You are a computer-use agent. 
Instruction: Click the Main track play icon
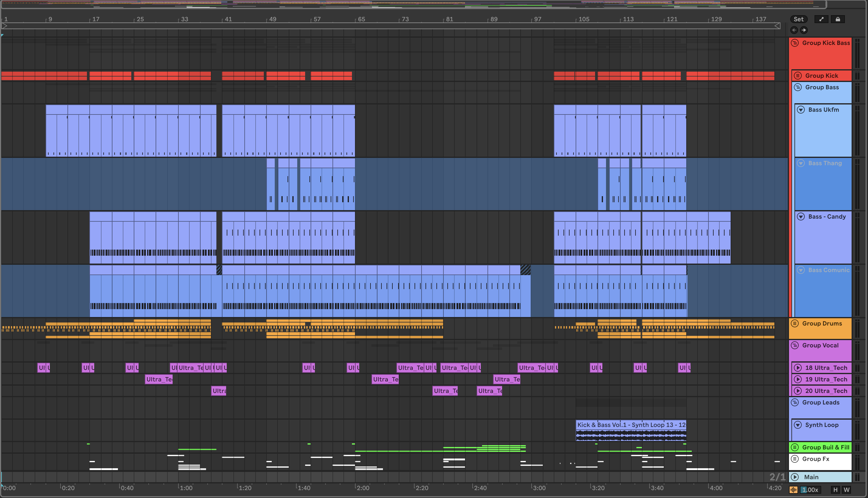coord(795,477)
